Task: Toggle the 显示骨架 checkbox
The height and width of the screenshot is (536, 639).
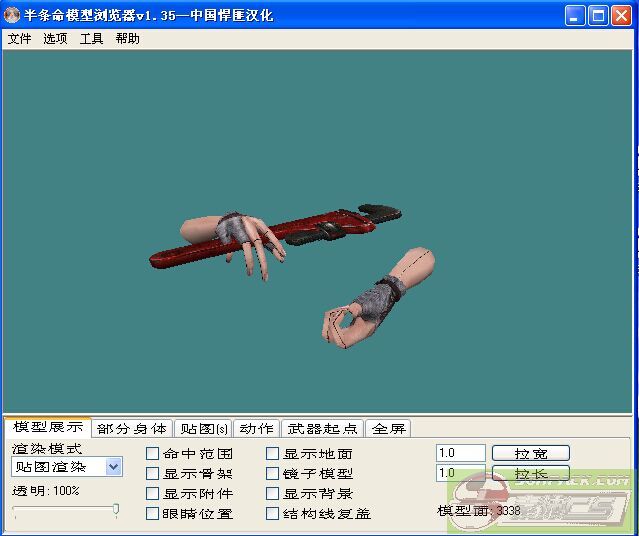Action: tap(153, 474)
